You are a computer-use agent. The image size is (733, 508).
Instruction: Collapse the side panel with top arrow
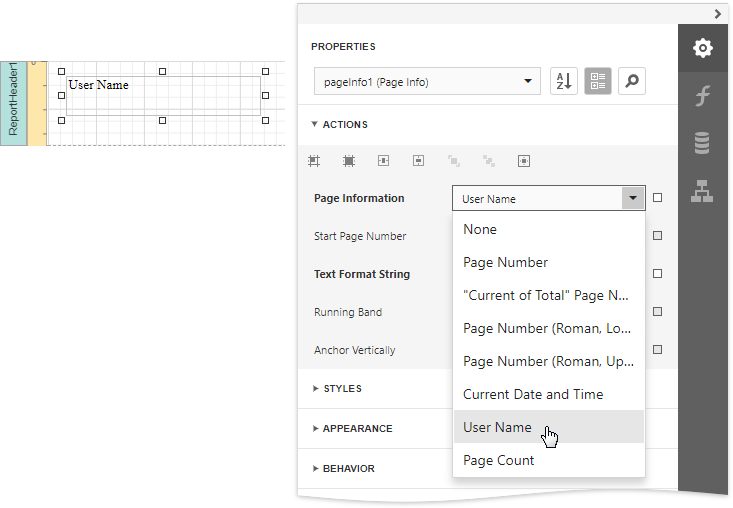point(717,13)
